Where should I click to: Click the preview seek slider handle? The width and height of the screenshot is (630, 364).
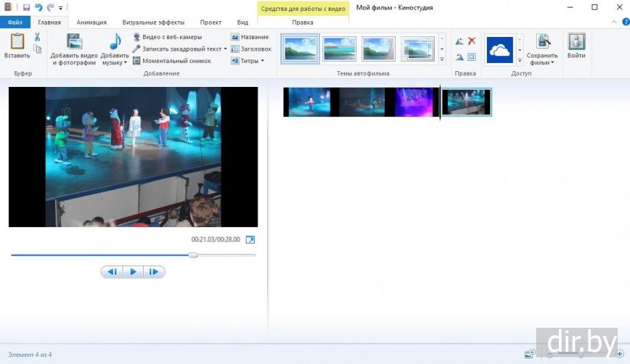[193, 255]
